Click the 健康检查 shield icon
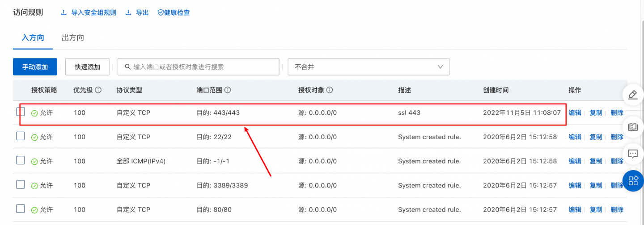This screenshot has width=644, height=225. (161, 12)
